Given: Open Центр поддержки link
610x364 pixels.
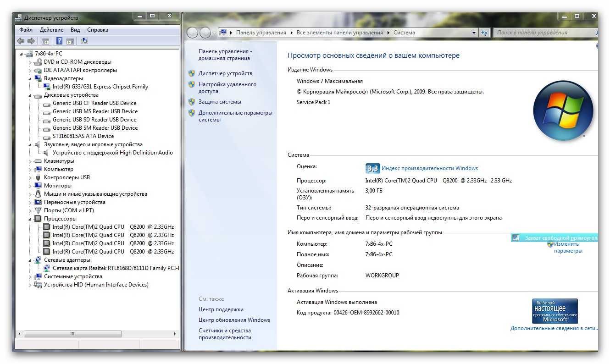Looking at the screenshot, I should pyautogui.click(x=221, y=309).
